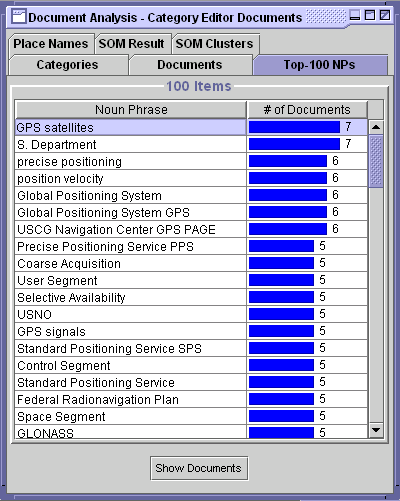The height and width of the screenshot is (501, 400).
Task: Sort by # of Documents column header
Action: [x=307, y=110]
